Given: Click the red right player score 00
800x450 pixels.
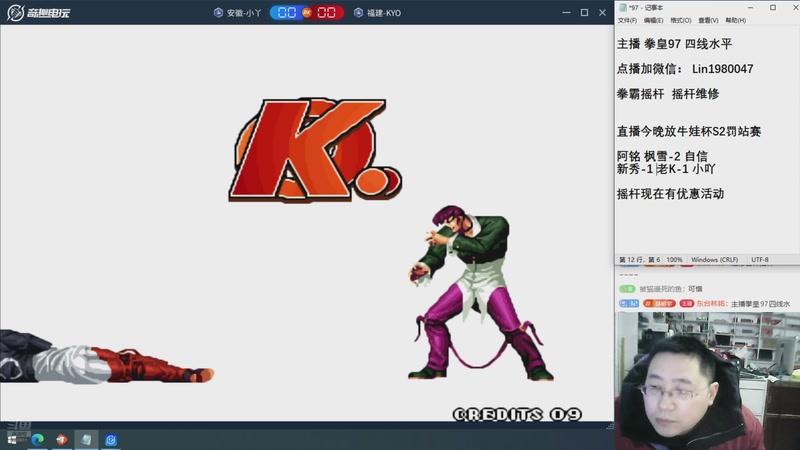Looking at the screenshot, I should [327, 13].
